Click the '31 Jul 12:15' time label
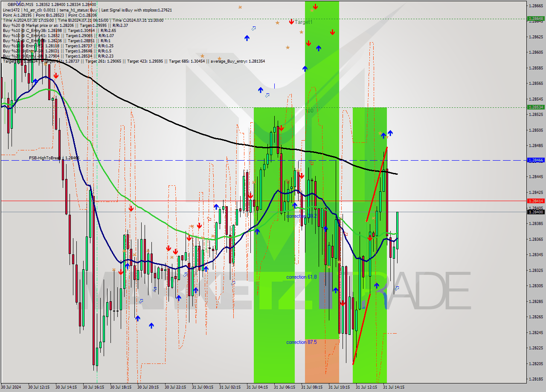This screenshot has height=392, width=546. coord(366,387)
